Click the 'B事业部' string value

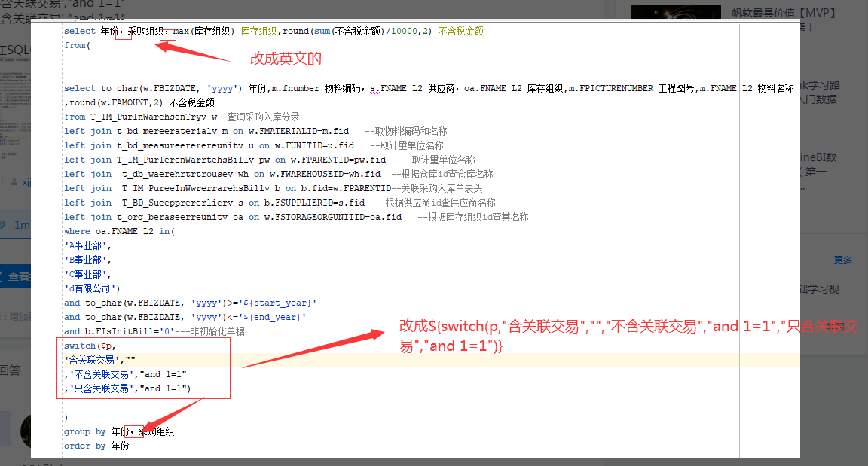(x=87, y=260)
